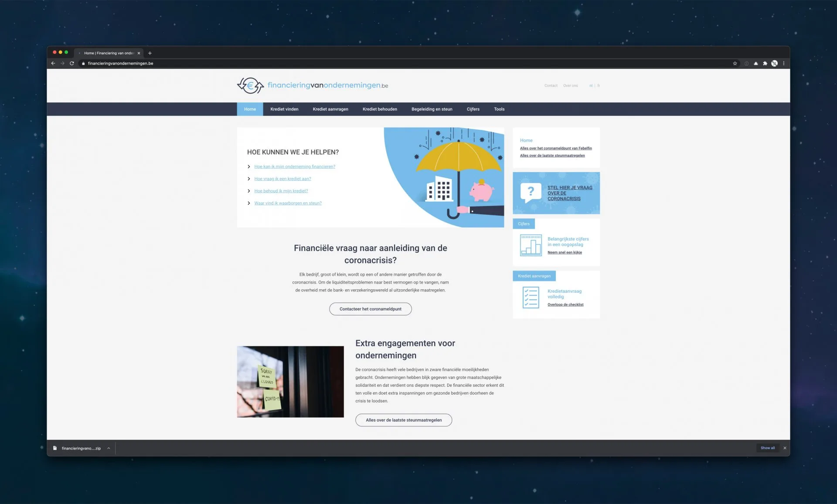Screen dimensions: 837x504
Task: Open Krediet aanvragen menu item
Action: [x=330, y=109]
